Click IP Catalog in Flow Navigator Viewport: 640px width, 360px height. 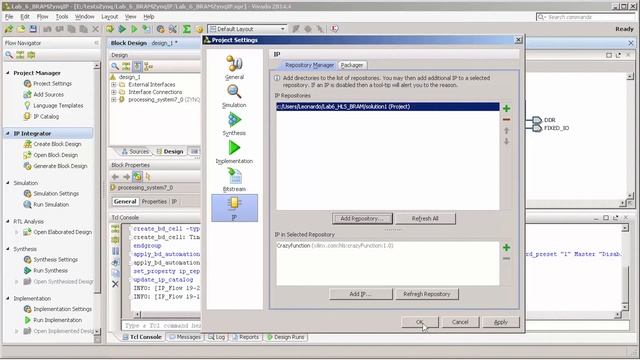click(x=46, y=116)
